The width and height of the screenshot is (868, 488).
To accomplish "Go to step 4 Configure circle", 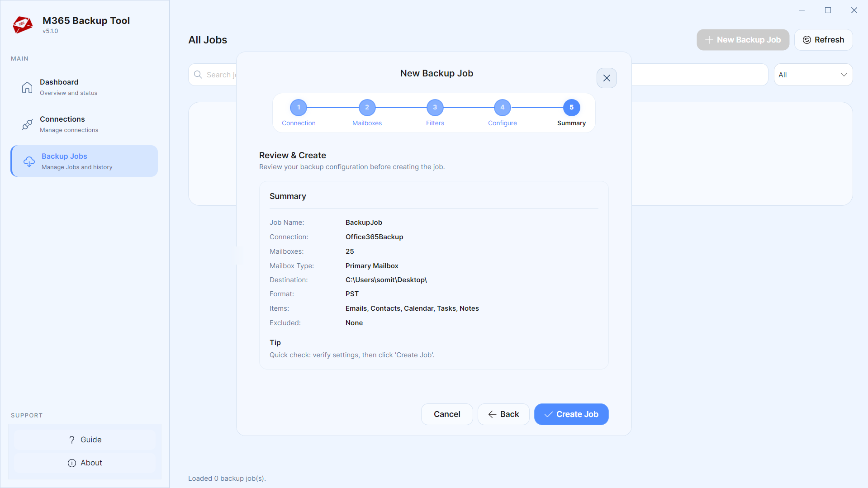I will click(503, 108).
